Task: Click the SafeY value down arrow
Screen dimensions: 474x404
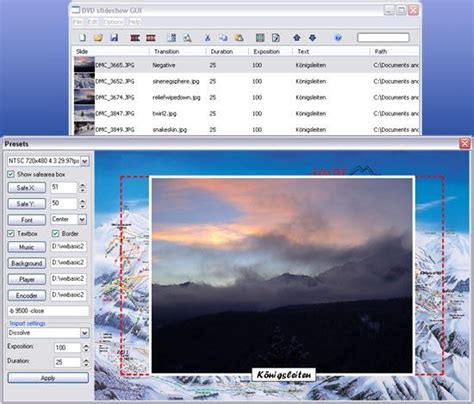Action: point(82,206)
